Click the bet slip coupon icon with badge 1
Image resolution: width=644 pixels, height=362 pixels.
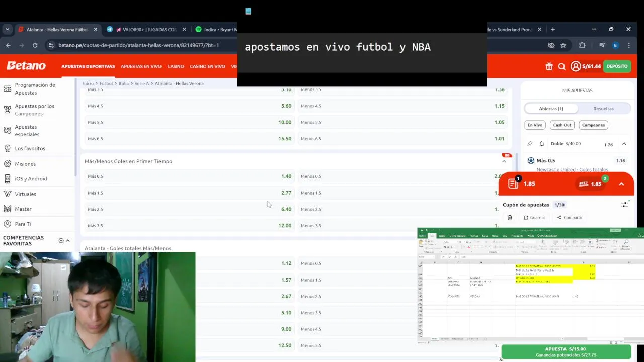pos(514,183)
